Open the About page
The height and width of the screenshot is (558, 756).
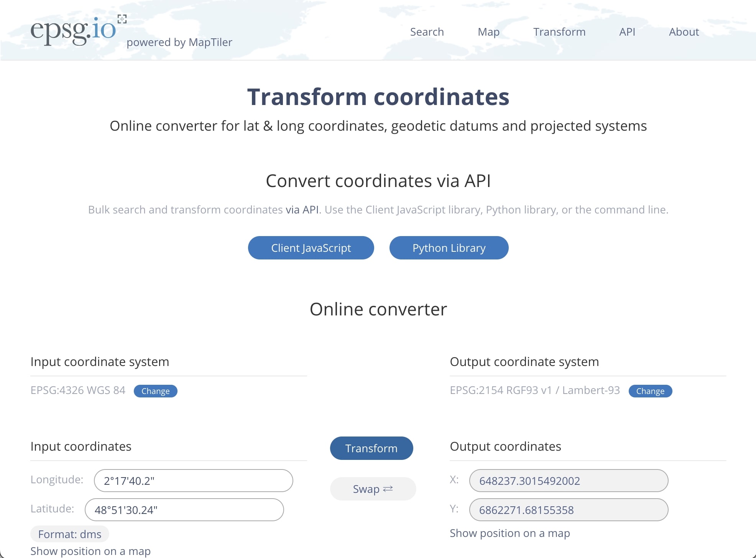coord(684,32)
